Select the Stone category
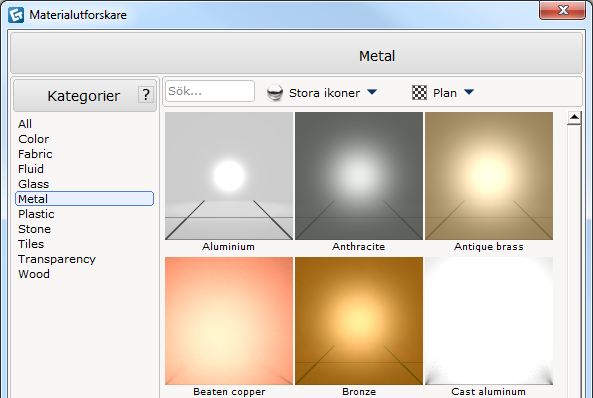Image resolution: width=593 pixels, height=398 pixels. [x=34, y=229]
